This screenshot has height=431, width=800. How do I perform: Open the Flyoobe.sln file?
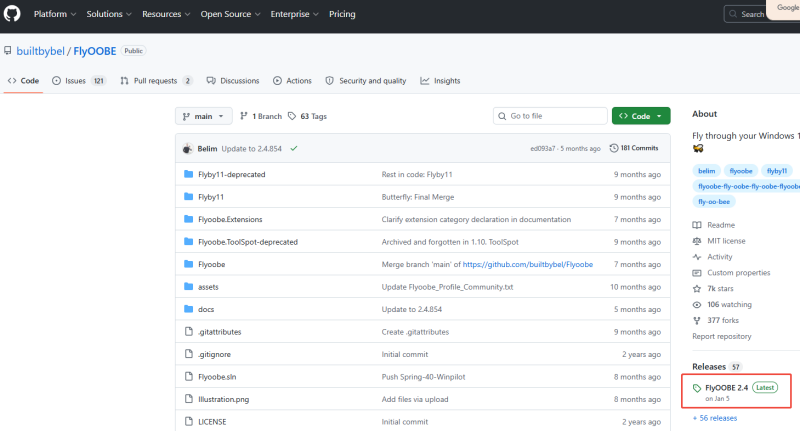(217, 376)
